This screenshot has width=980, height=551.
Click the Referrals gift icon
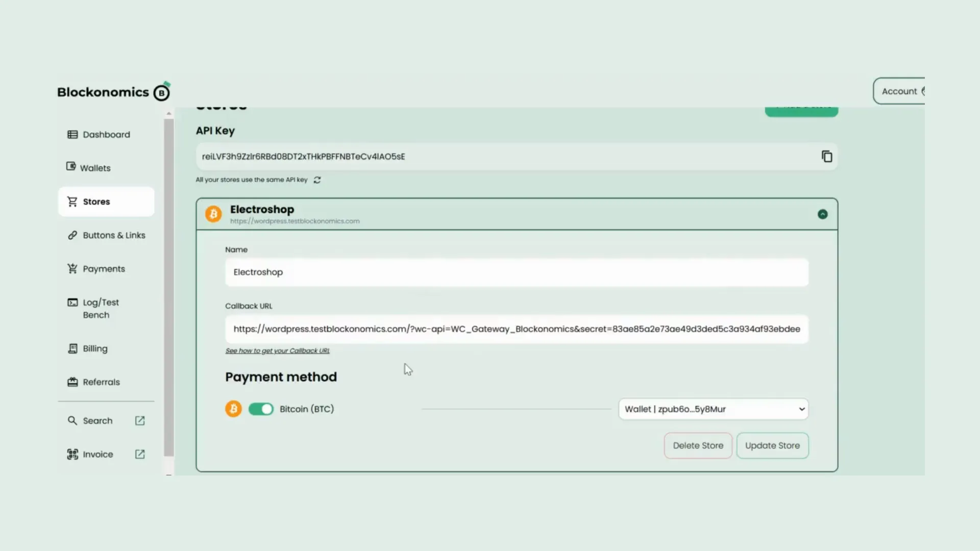point(72,382)
